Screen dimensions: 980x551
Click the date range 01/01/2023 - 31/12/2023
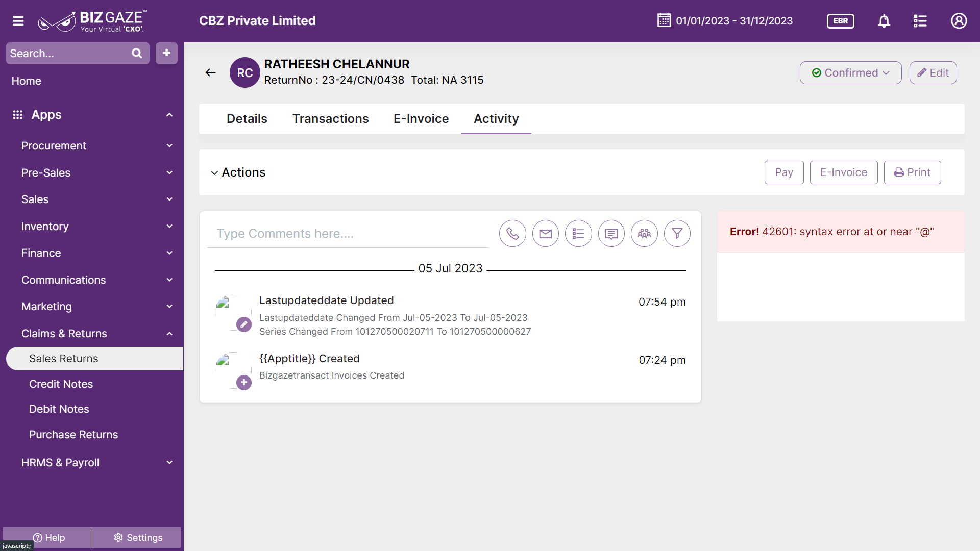coord(734,21)
